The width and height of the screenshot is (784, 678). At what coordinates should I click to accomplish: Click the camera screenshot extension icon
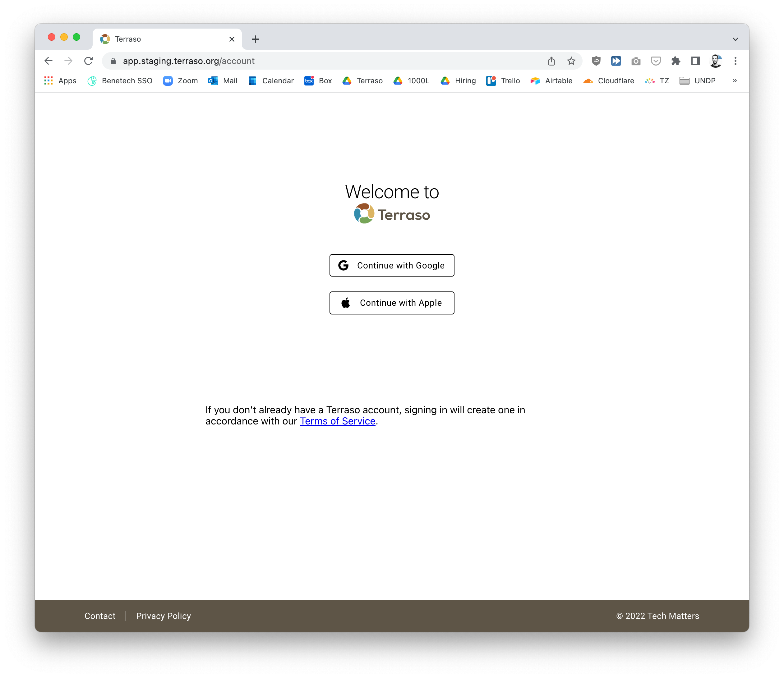pos(636,61)
